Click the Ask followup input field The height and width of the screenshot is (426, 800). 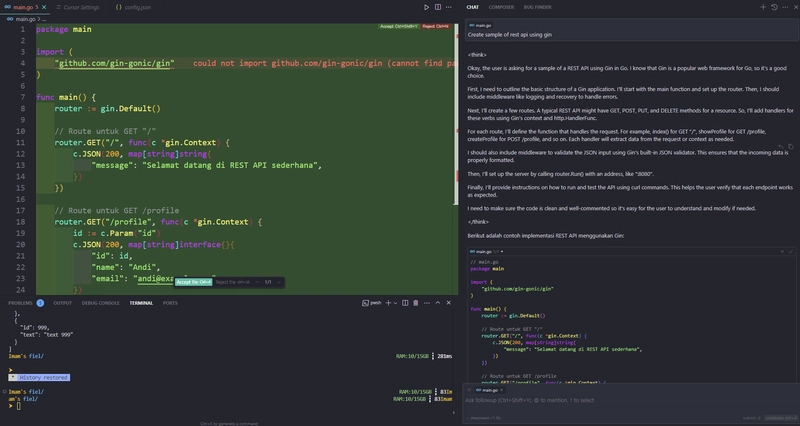pos(600,399)
